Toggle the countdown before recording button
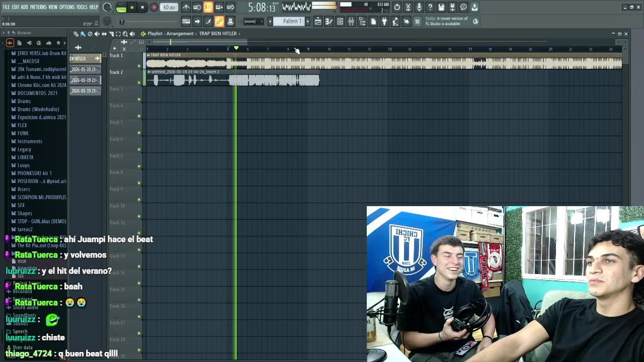 click(x=208, y=7)
